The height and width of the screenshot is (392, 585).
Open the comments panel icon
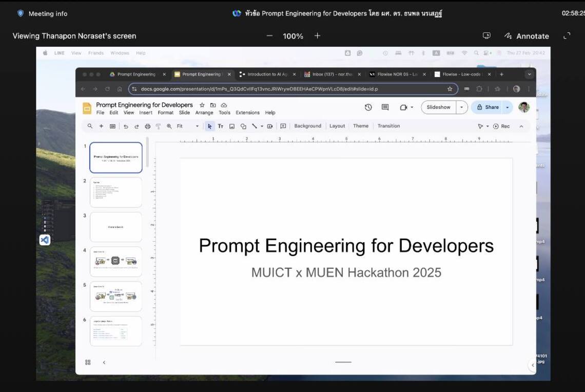[x=385, y=107]
